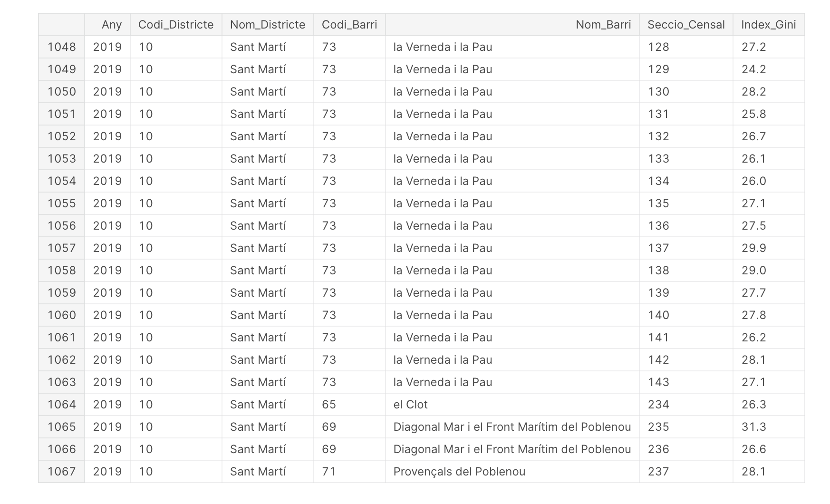The width and height of the screenshot is (830, 504).
Task: Click district code 10 in row 1066
Action: coord(145,449)
